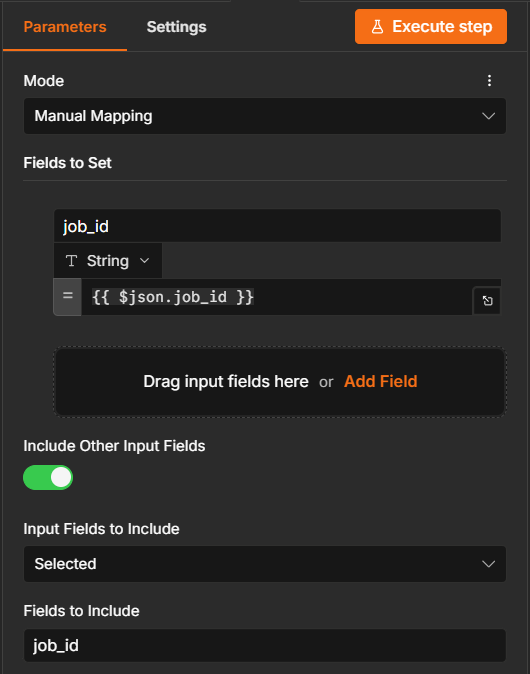This screenshot has width=530, height=674.
Task: Click the job_id field name input
Action: pos(277,226)
